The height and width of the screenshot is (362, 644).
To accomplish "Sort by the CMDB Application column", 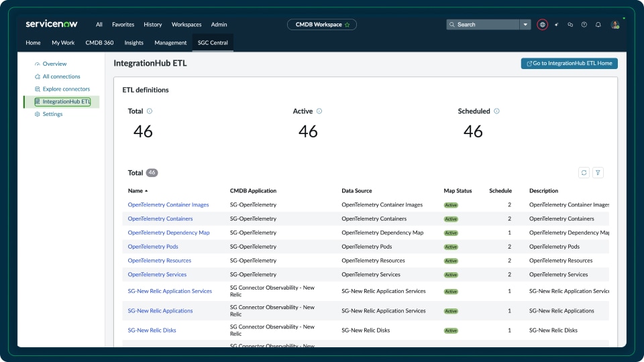I will [x=253, y=191].
